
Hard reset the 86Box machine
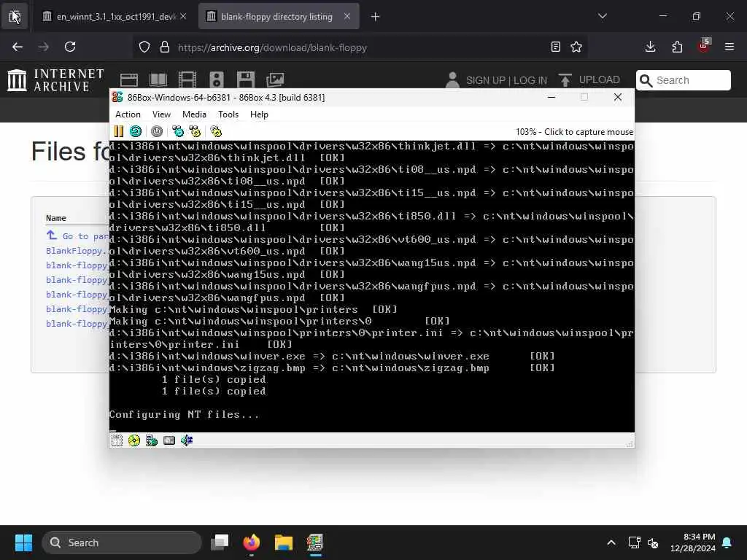pyautogui.click(x=136, y=131)
